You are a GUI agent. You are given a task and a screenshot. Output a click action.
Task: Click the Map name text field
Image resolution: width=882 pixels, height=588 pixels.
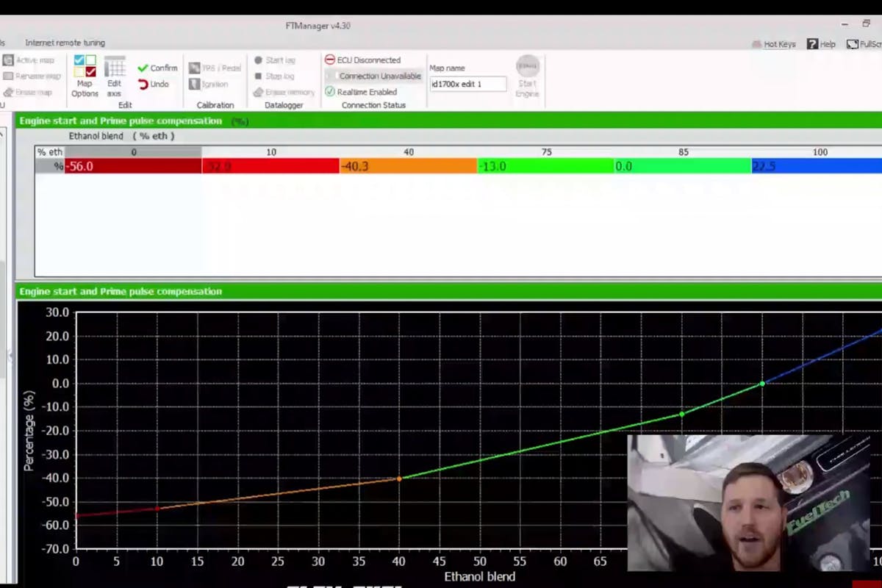[x=467, y=84]
